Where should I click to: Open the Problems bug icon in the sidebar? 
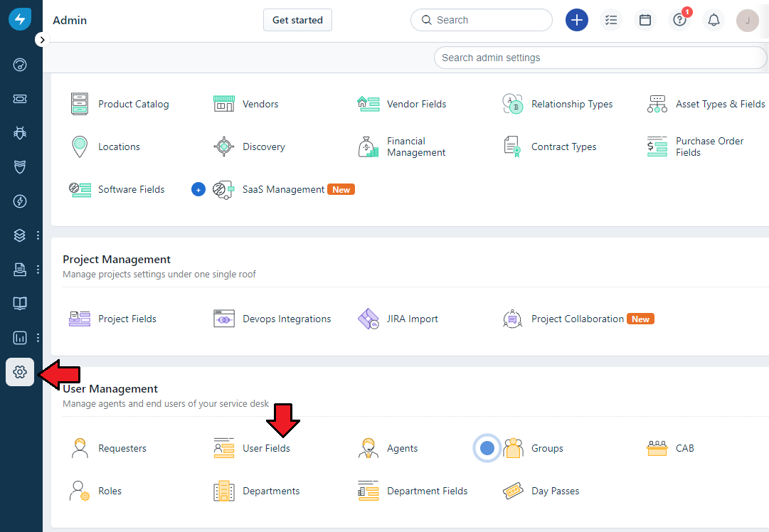pyautogui.click(x=20, y=133)
